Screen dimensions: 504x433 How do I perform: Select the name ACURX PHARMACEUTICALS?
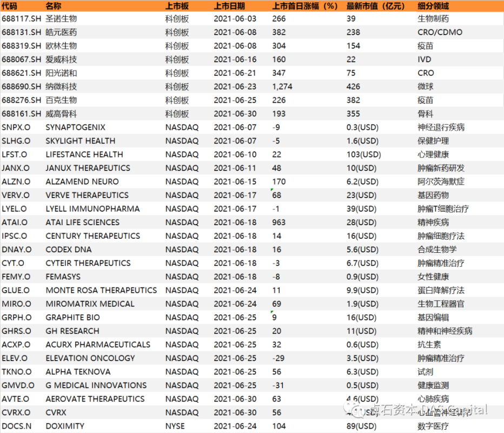[98, 345]
